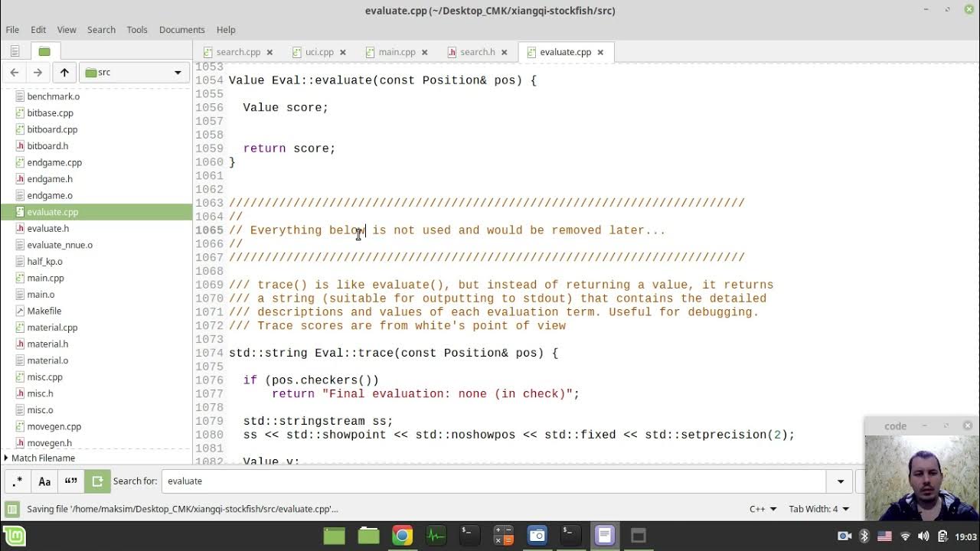The height and width of the screenshot is (551, 980).
Task: Open the Edit menu
Action: (38, 29)
